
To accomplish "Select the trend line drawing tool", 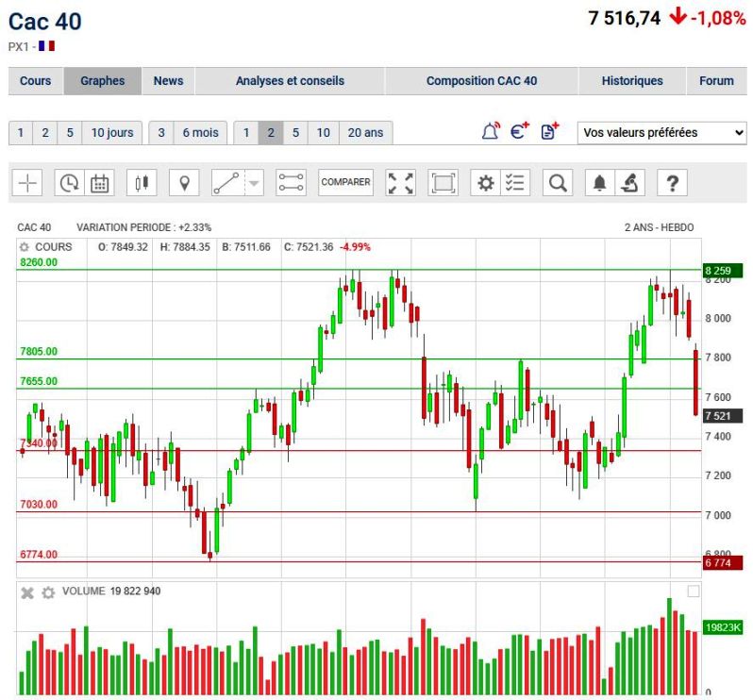I will tap(226, 183).
